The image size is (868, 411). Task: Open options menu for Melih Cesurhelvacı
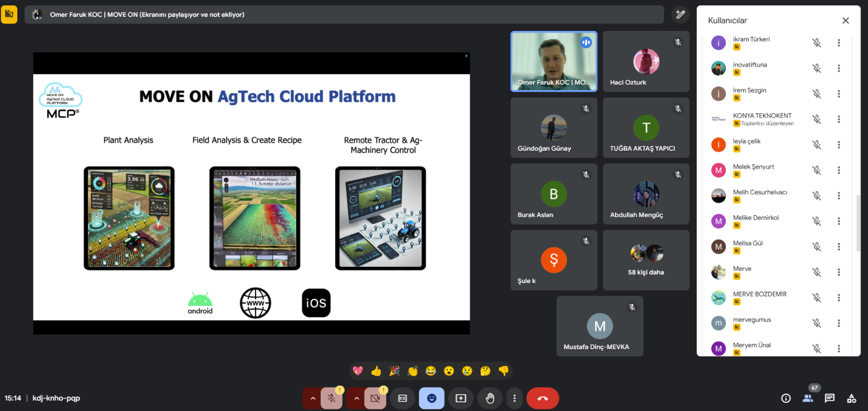point(839,196)
